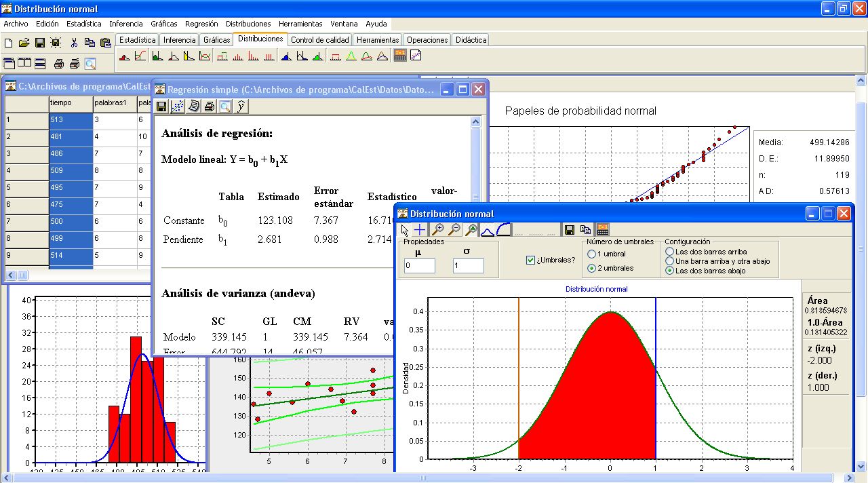Maximize the Regresión simple window
The width and height of the screenshot is (868, 483).
463,89
